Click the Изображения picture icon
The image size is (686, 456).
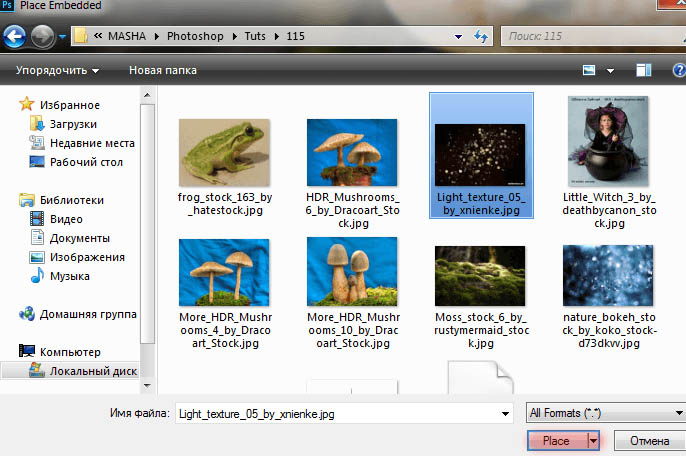[37, 257]
